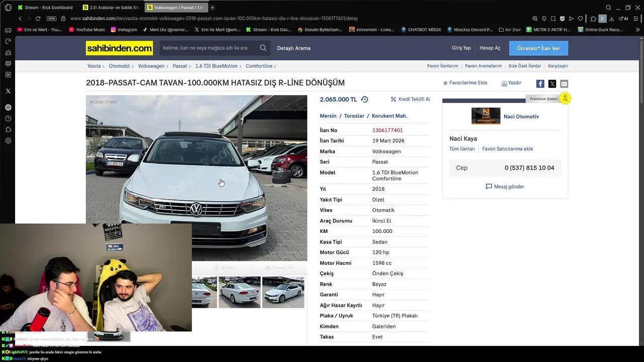Select the white car rear view thumbnail
Screen dimensions: 644x362
click(x=239, y=292)
